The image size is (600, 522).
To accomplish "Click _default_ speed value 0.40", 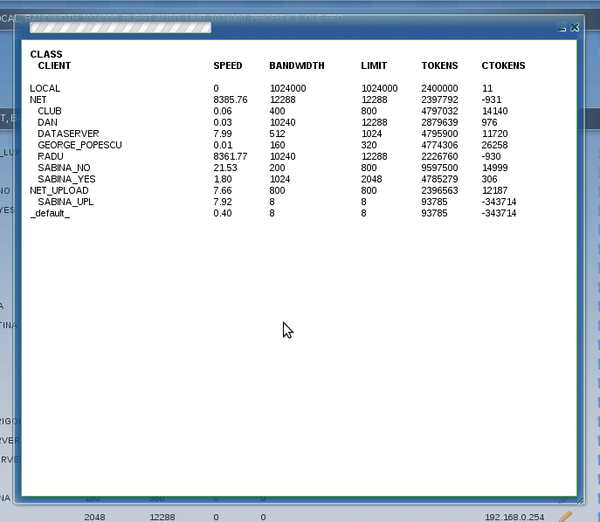I will (223, 213).
